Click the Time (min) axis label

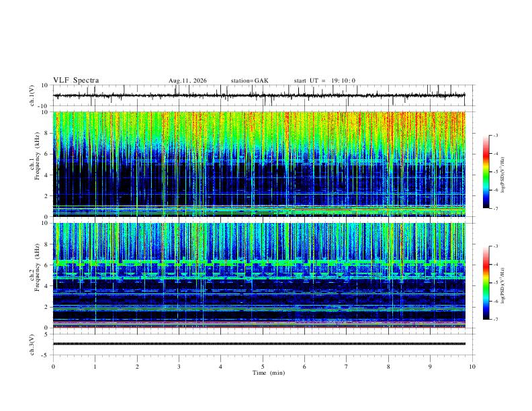pos(269,373)
